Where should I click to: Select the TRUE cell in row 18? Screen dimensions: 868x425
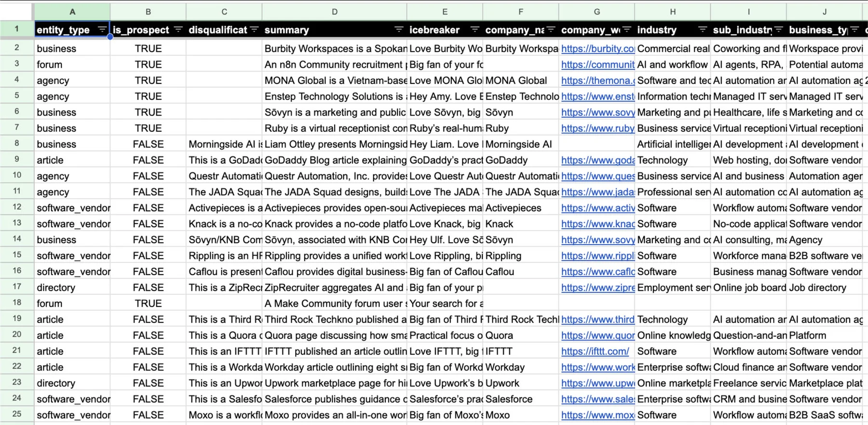[148, 303]
